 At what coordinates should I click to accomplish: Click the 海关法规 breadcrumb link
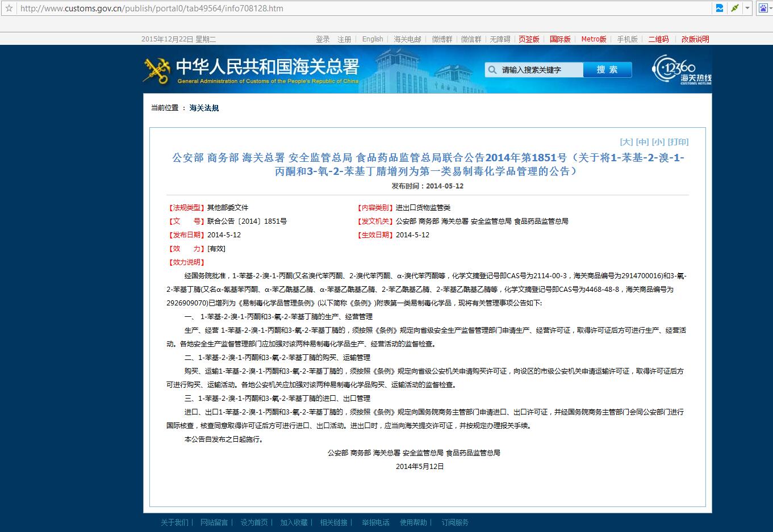click(x=204, y=108)
